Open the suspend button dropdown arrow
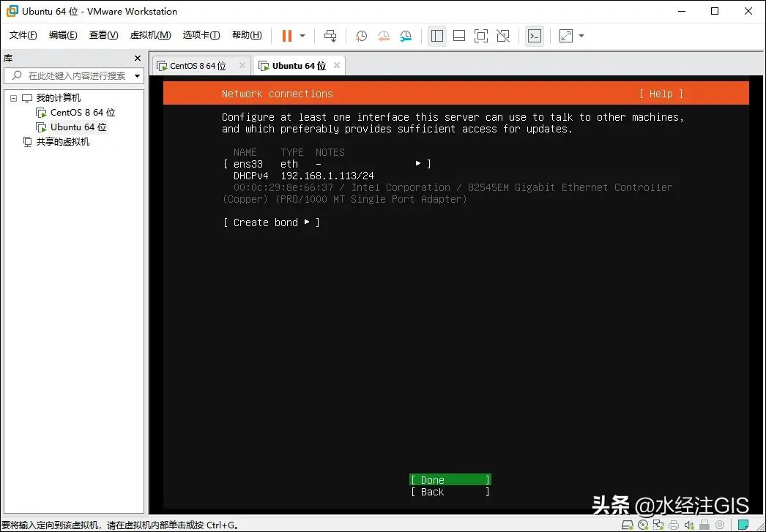The image size is (766, 532). (301, 35)
